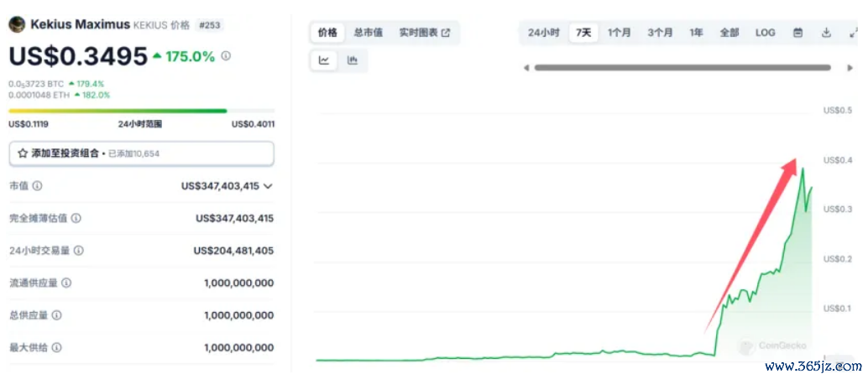Click the scrollbar right arrow
Image resolution: width=868 pixels, height=379 pixels.
click(x=850, y=68)
